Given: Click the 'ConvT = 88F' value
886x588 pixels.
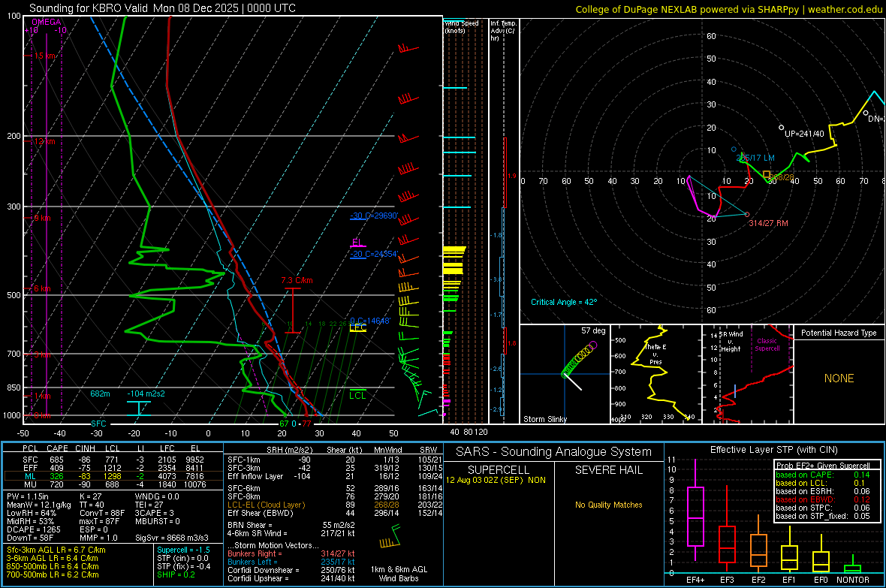Looking at the screenshot, I should 102,513.
